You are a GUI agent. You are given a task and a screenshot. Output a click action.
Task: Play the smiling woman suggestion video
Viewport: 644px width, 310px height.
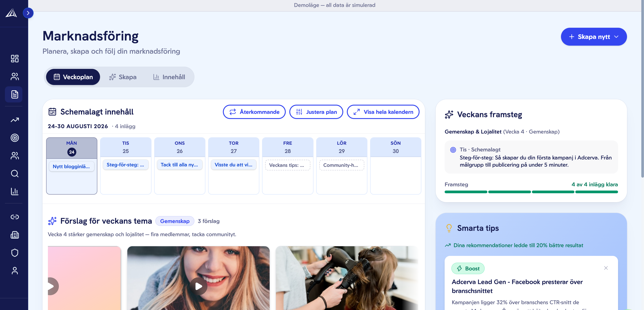coord(198,286)
